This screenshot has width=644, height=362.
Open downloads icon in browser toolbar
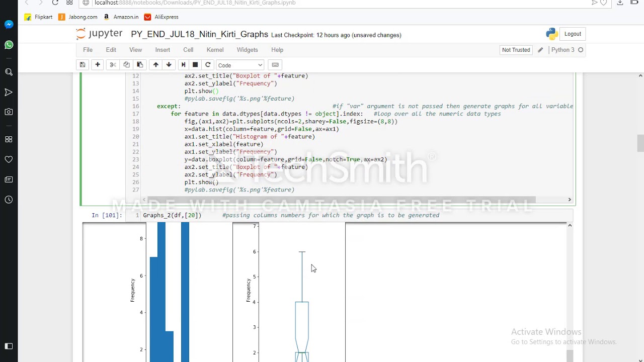(620, 3)
